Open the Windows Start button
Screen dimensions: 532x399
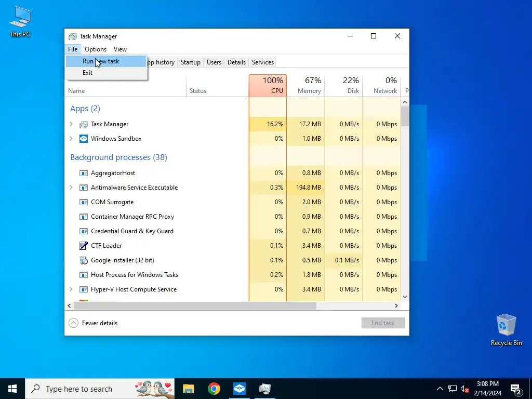(12, 389)
